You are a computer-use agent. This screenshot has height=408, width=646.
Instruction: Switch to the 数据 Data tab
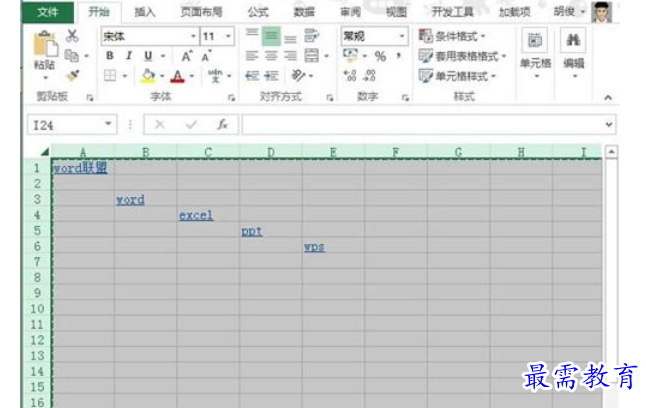click(x=304, y=12)
